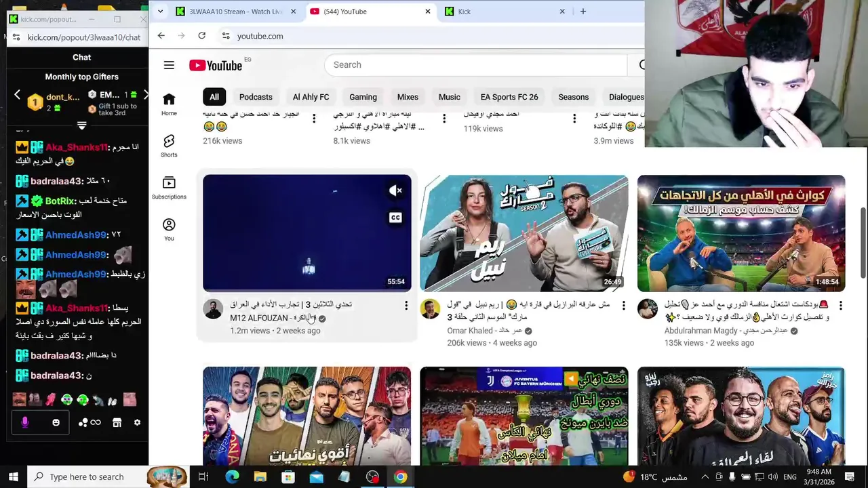Open the M12 ALFOUZAN channel name link

pos(273,318)
